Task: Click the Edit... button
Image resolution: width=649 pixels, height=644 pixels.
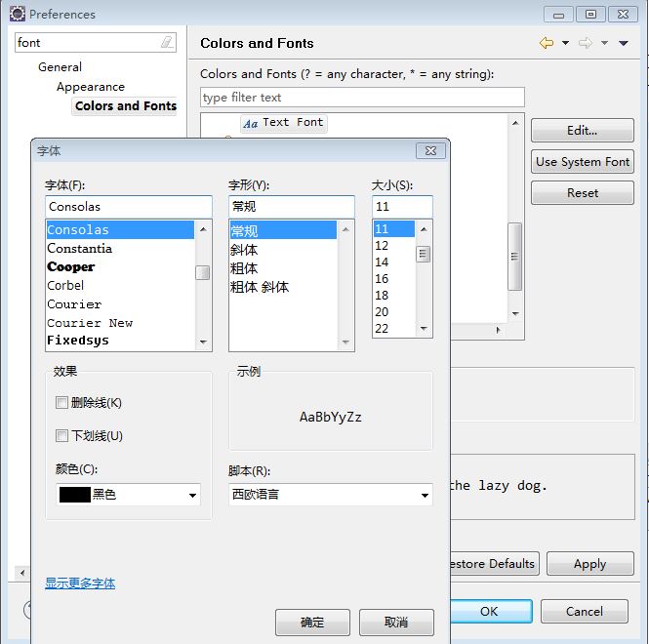Action: point(582,131)
